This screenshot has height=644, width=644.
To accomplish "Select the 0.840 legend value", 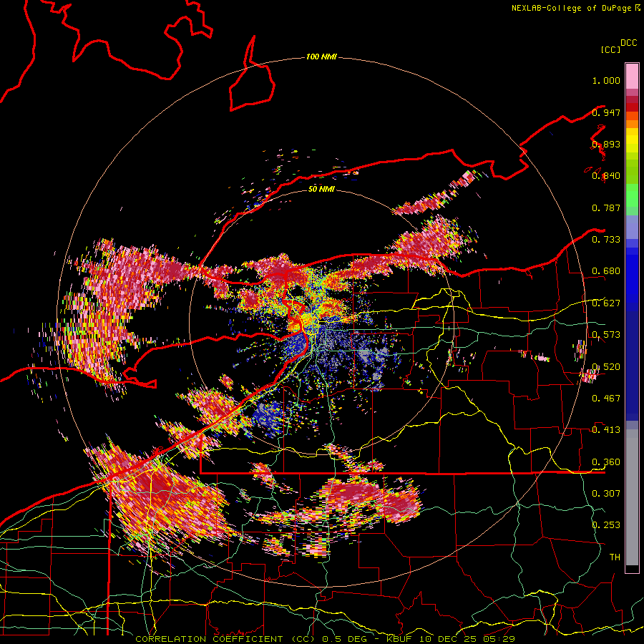I will [x=606, y=176].
